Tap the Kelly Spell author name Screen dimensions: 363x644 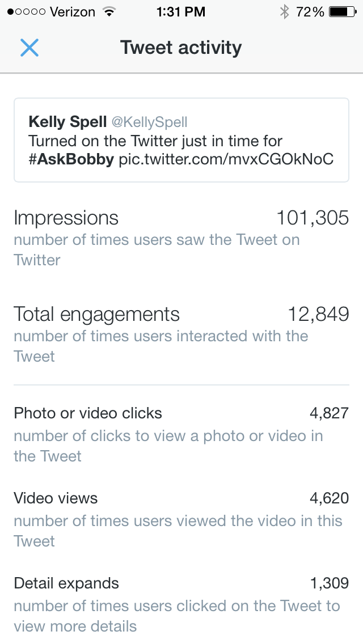(x=67, y=122)
